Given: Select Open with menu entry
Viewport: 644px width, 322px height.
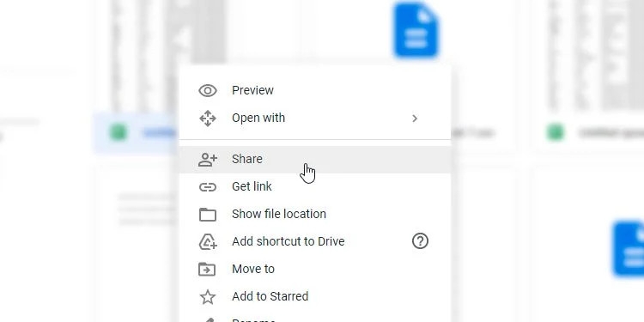Looking at the screenshot, I should coord(315,118).
